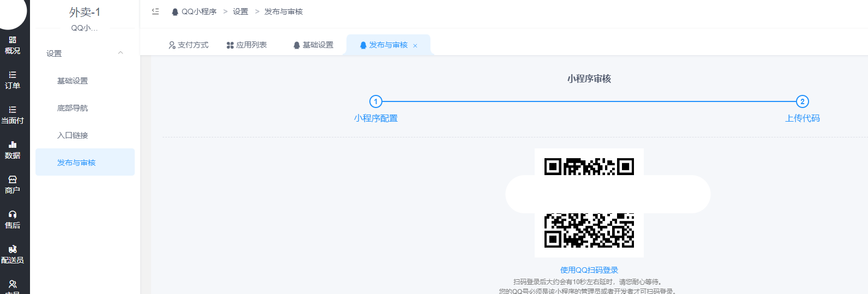Click the 外卖-1 app name title
This screenshot has height=294, width=868.
pos(85,12)
